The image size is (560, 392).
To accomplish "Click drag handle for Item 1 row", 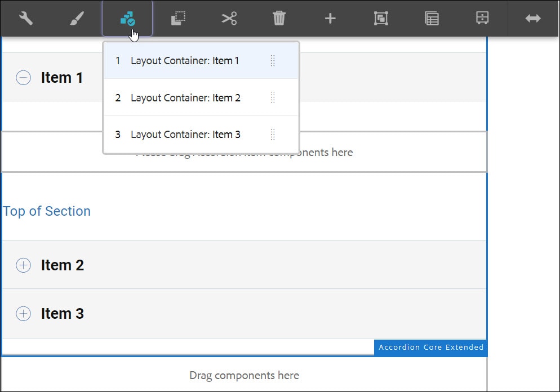I will coord(273,61).
